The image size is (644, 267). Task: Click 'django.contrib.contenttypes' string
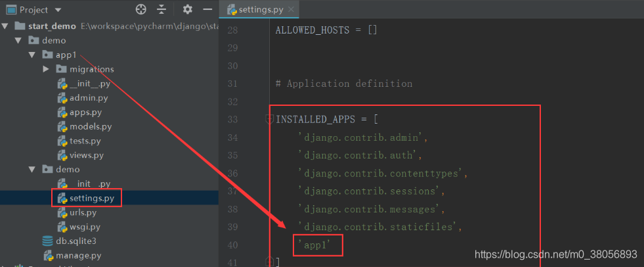381,174
